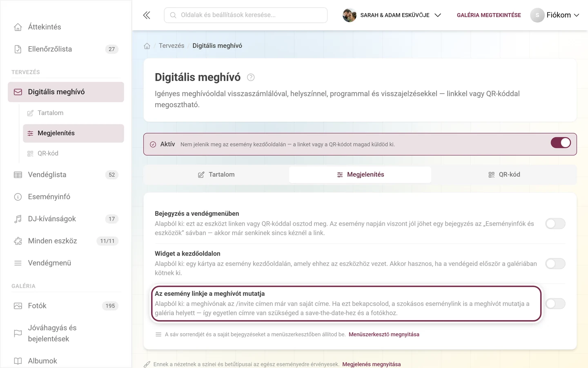Open the Menüszerkesztő megnyitása link
This screenshot has height=368, width=588.
(384, 334)
